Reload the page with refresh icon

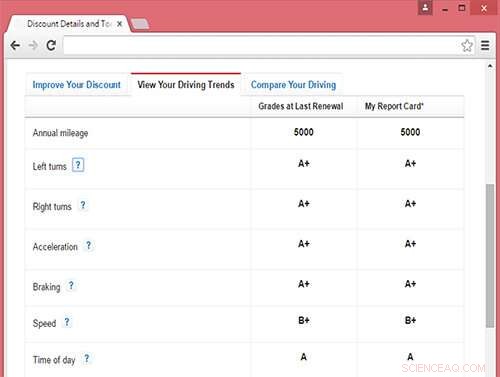point(51,45)
